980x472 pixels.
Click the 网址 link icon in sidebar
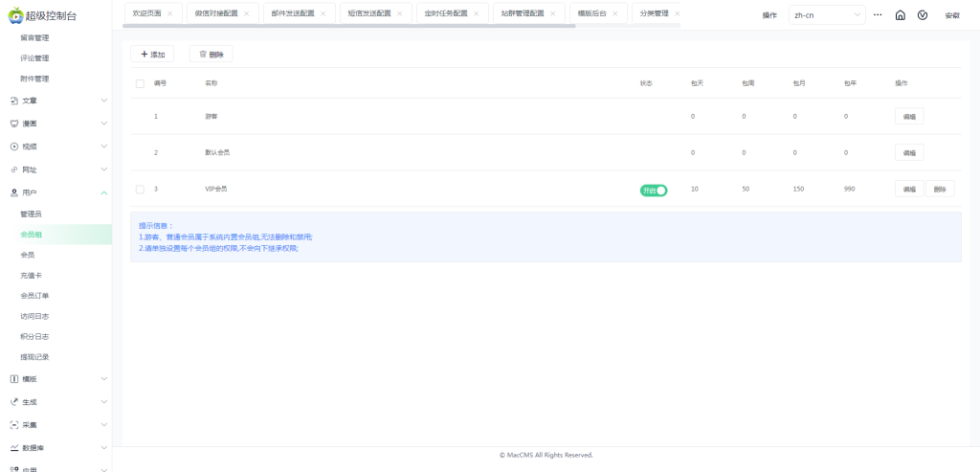[14, 170]
